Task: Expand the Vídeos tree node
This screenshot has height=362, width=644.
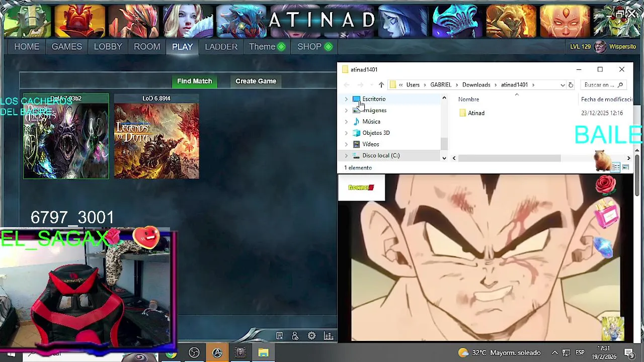Action: coord(346,144)
